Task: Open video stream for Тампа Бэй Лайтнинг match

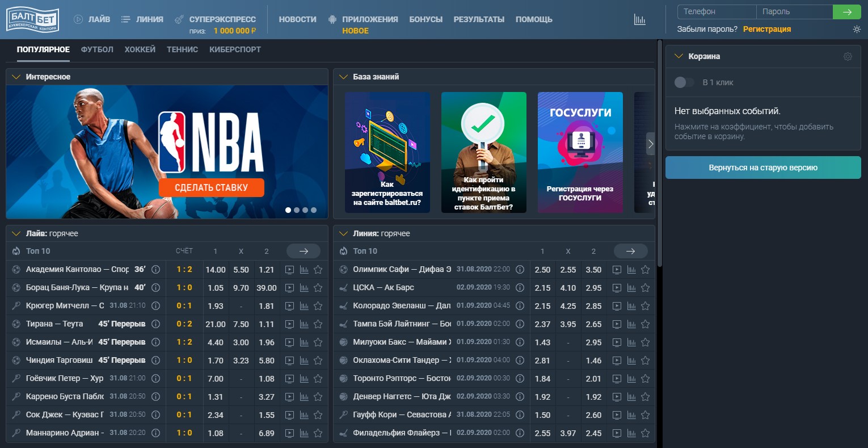Action: [617, 324]
